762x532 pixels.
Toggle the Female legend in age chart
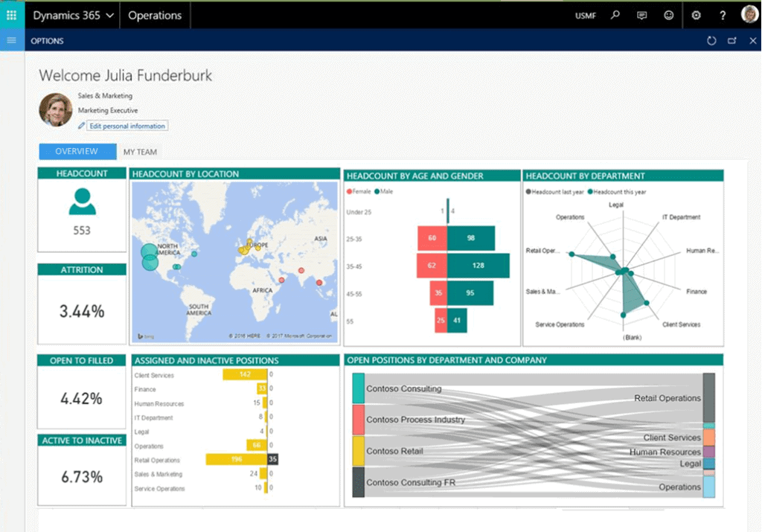(361, 191)
